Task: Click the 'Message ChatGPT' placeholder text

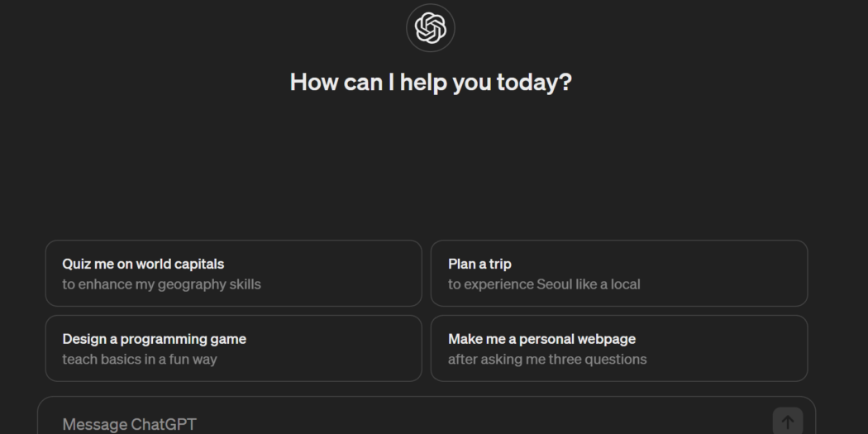Action: coord(130,424)
